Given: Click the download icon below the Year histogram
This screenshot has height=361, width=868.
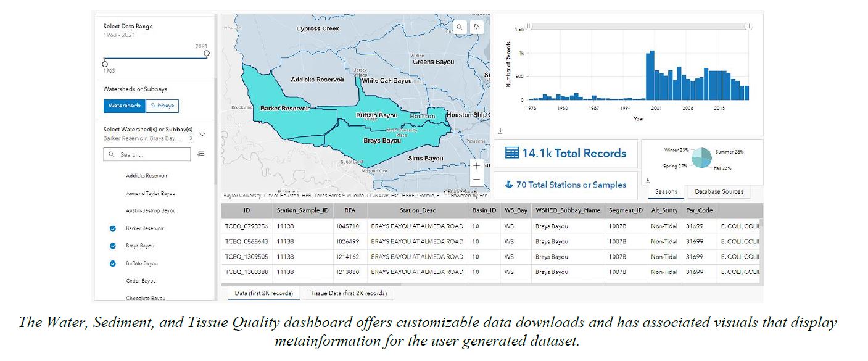Looking at the screenshot, I should tap(501, 130).
